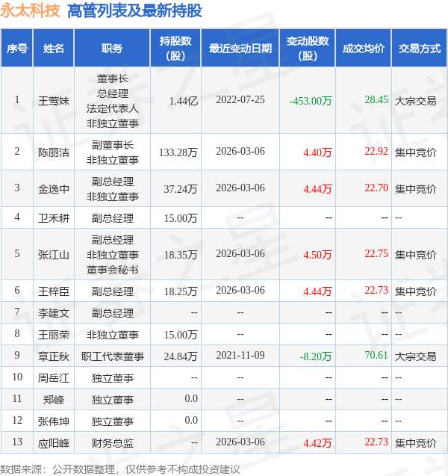The width and height of the screenshot is (448, 476).
Task: Click 集中竞价 in 陈丽洁's row
Action: (416, 152)
